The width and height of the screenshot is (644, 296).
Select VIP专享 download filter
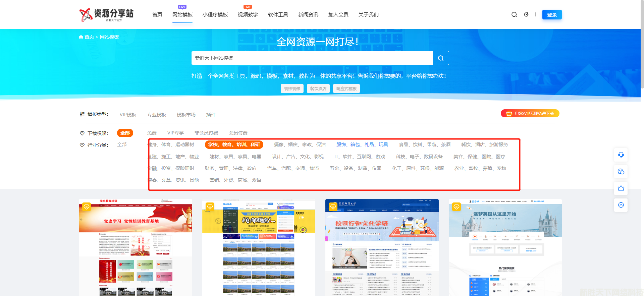point(175,133)
